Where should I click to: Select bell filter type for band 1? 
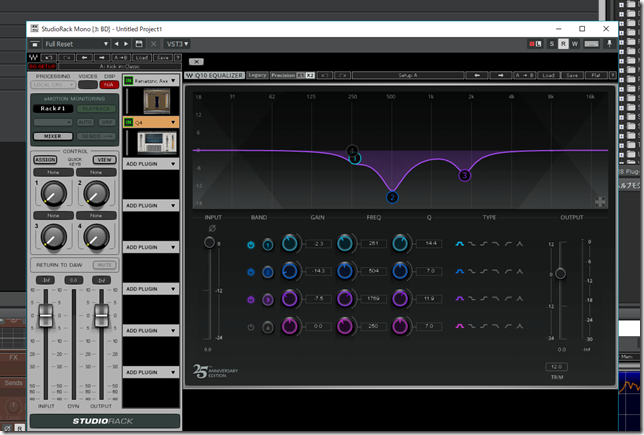(x=461, y=244)
